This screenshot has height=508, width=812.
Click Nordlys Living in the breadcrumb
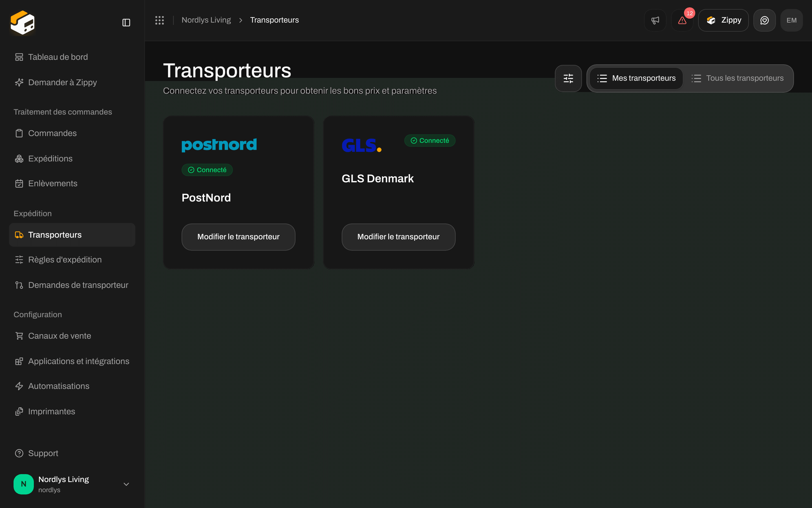[x=206, y=20]
